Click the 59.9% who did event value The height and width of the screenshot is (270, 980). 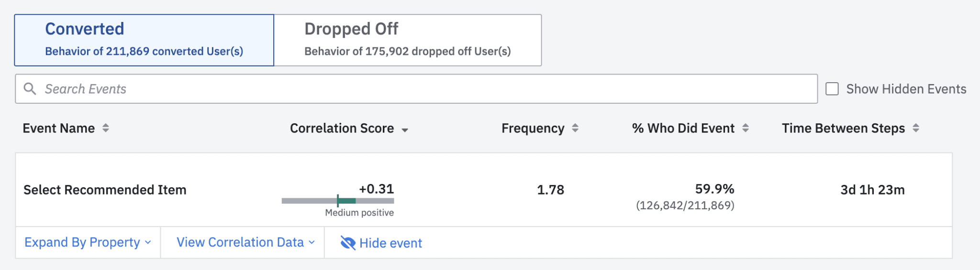[714, 189]
